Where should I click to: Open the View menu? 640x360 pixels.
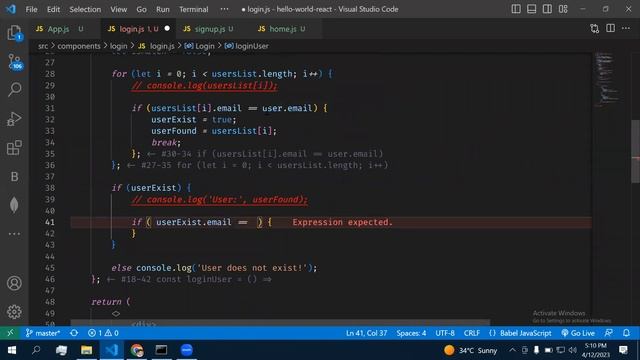[x=118, y=9]
